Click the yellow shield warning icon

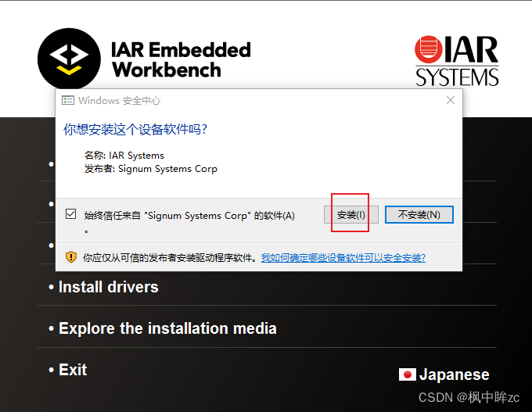71,257
